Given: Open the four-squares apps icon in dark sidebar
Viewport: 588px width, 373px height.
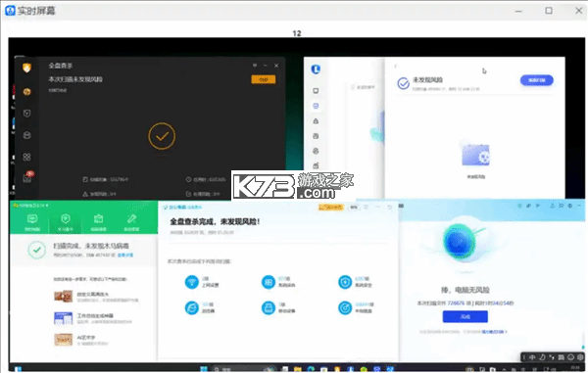Looking at the screenshot, I should click(x=26, y=157).
